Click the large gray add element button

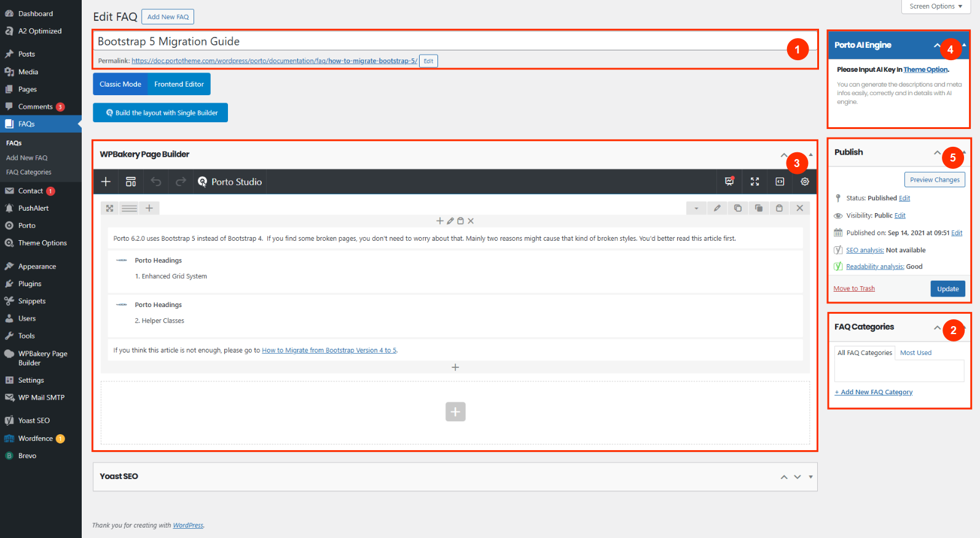tap(455, 411)
